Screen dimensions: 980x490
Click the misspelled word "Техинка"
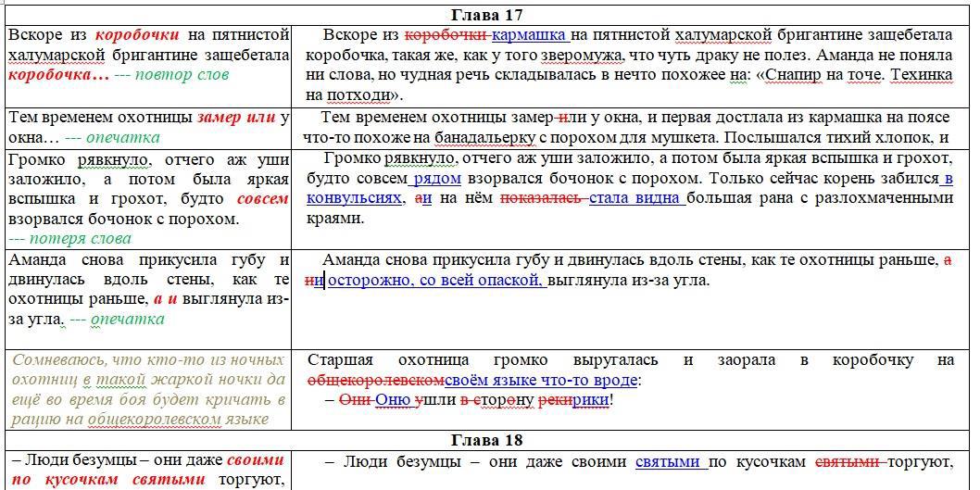pyautogui.click(x=921, y=76)
